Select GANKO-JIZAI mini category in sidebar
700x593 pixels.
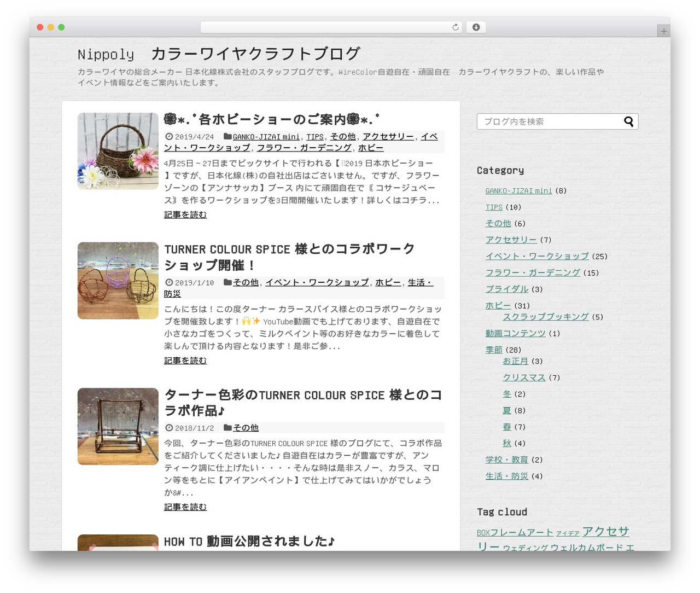518,191
